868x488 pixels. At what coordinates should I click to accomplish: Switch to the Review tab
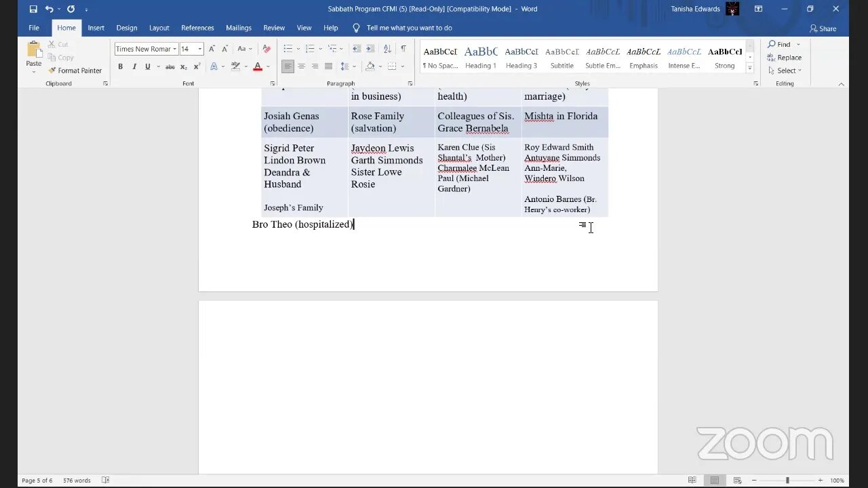[x=274, y=28]
